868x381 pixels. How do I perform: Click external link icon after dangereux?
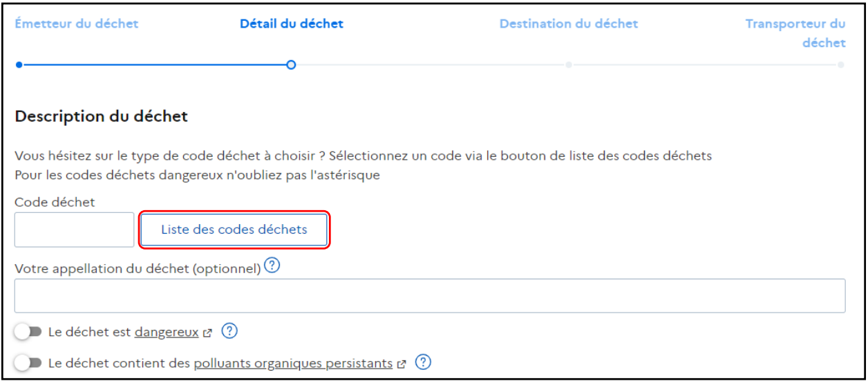pyautogui.click(x=207, y=333)
